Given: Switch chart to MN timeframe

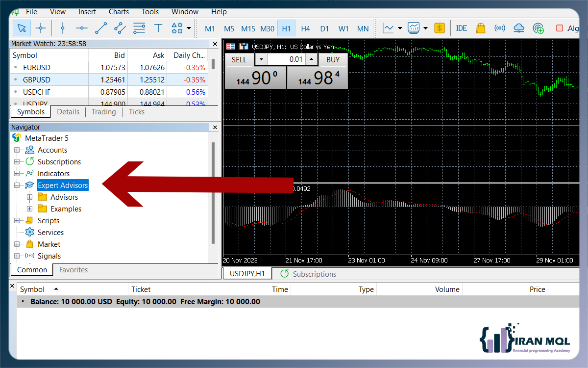Looking at the screenshot, I should pos(363,28).
